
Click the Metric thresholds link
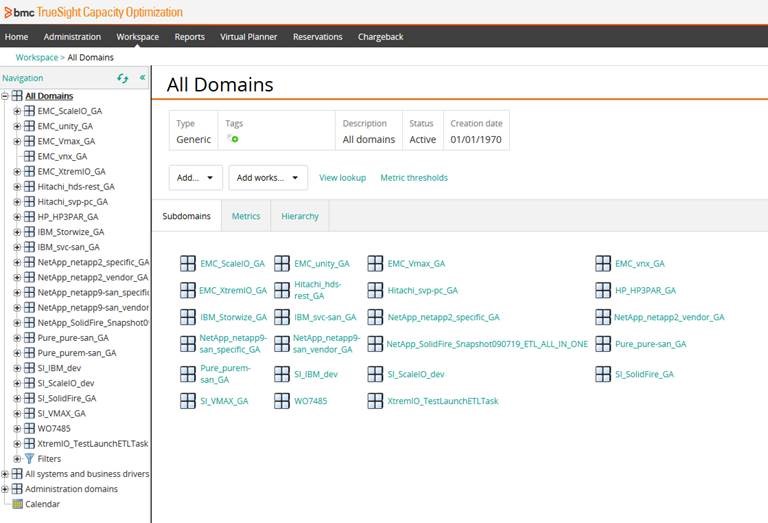point(414,178)
